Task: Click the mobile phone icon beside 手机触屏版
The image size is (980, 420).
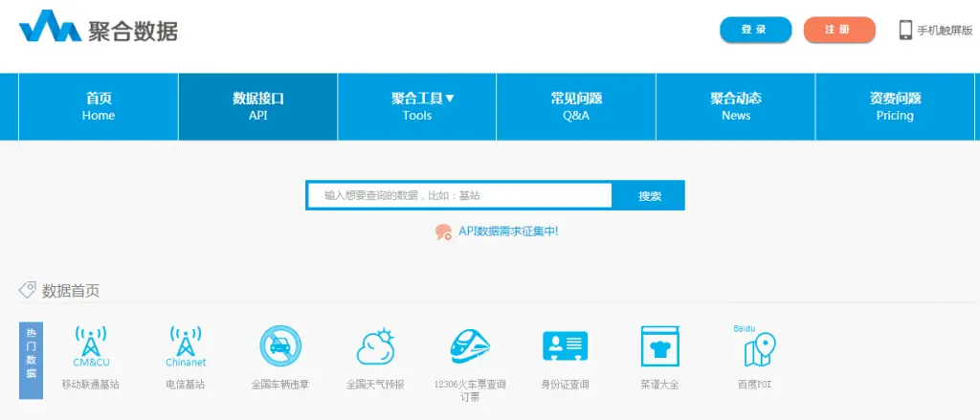Action: click(905, 30)
